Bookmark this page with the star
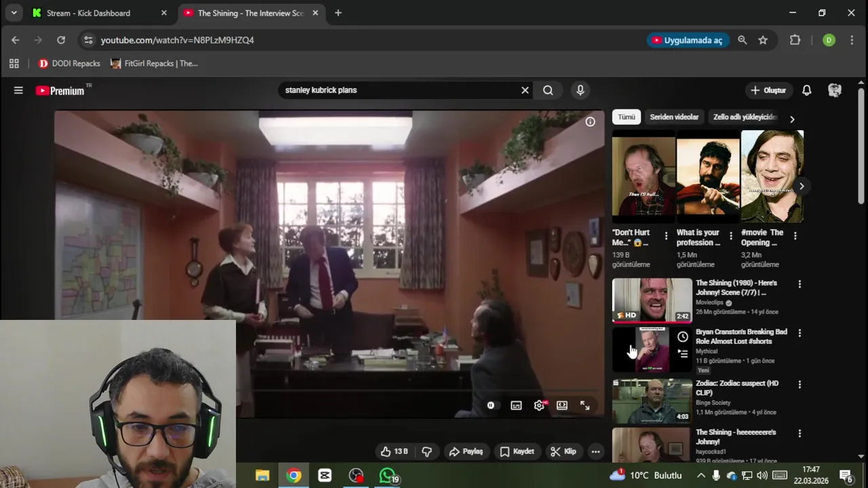 click(763, 40)
